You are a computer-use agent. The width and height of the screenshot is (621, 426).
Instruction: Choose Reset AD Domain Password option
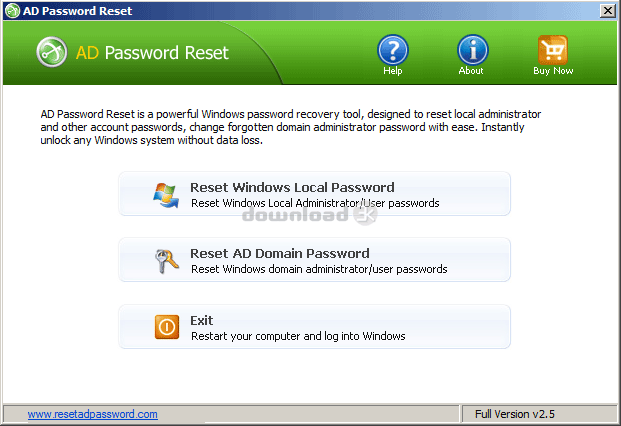314,260
